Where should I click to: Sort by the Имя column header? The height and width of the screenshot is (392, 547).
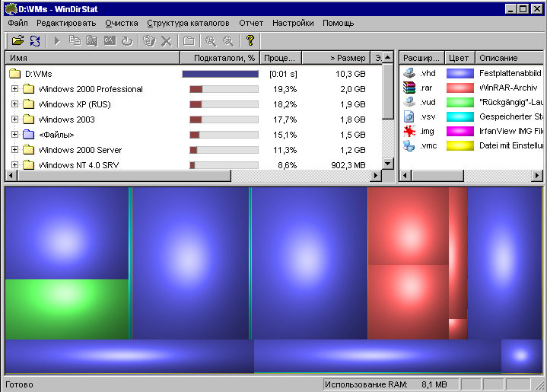pos(93,58)
